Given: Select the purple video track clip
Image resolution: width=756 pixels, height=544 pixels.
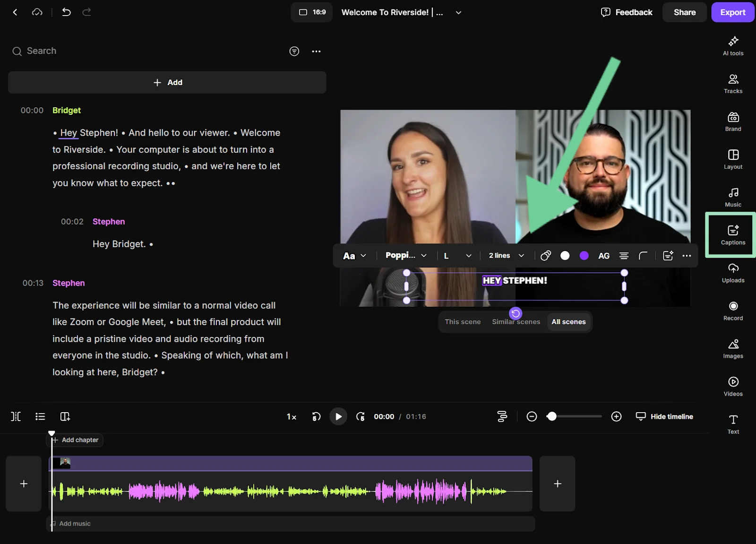Looking at the screenshot, I should [x=291, y=463].
